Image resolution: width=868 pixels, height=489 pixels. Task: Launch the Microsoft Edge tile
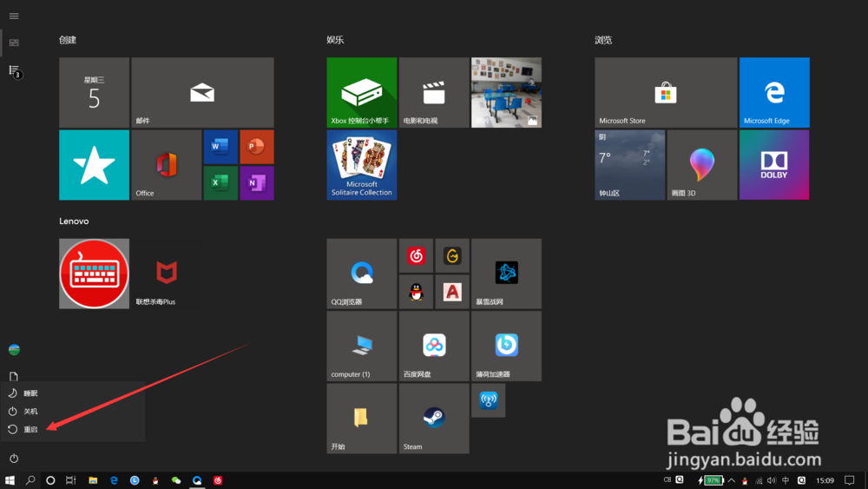(774, 92)
